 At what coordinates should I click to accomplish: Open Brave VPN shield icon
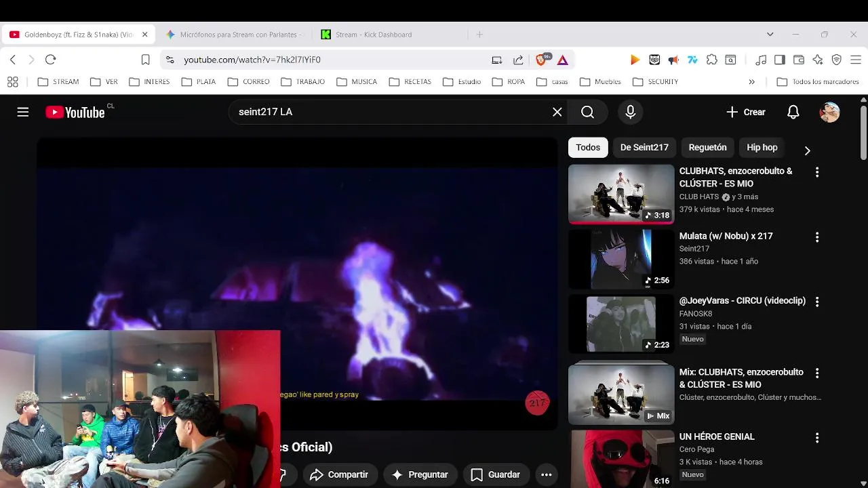tap(837, 60)
